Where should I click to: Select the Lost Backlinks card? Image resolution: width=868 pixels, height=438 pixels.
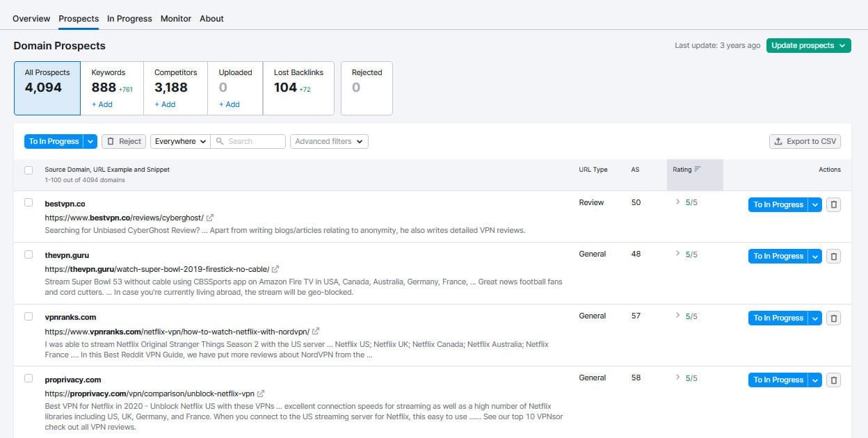click(x=298, y=88)
